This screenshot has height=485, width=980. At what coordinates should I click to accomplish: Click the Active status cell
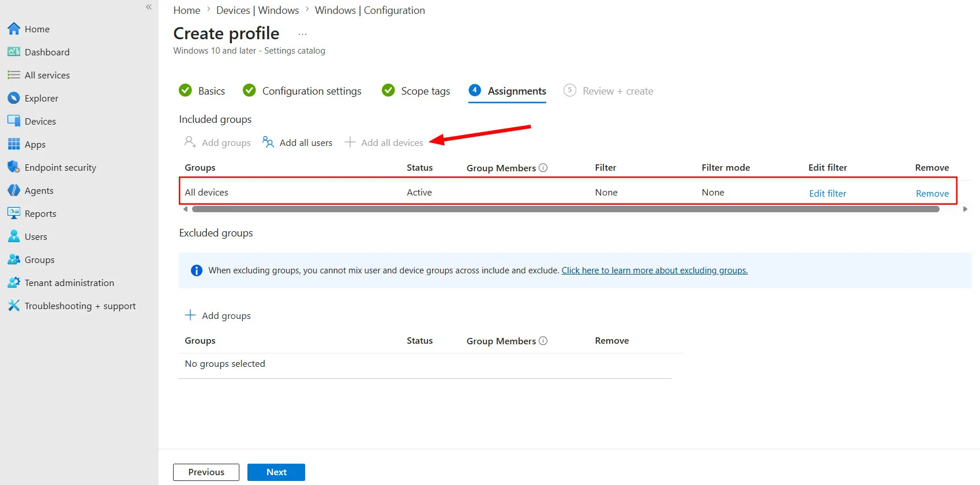pos(419,193)
